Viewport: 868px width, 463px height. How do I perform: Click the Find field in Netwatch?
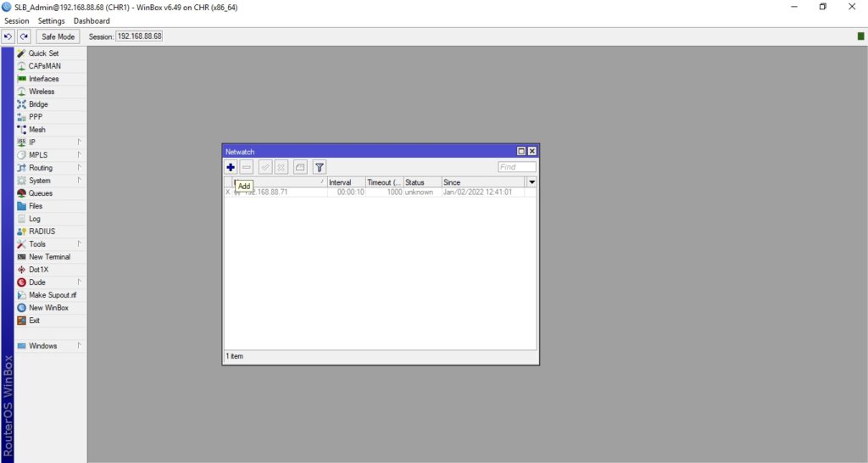click(x=517, y=167)
